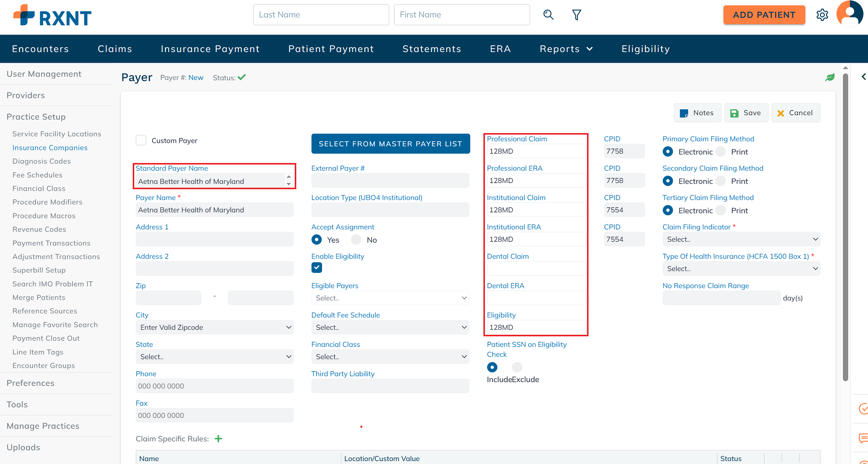Open Fee Schedules in Practice Setup
868x464 pixels.
click(37, 175)
